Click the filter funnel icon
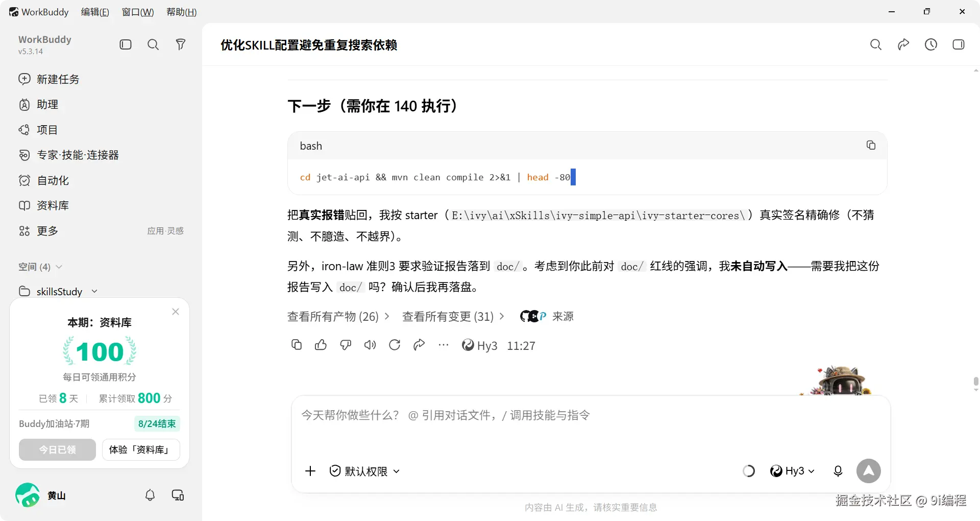This screenshot has width=980, height=521. [181, 44]
